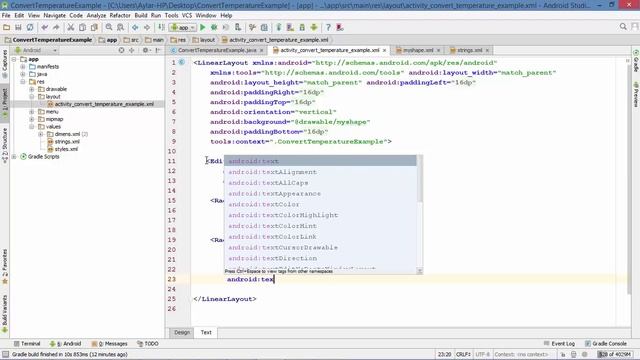Close the myshape.xml tab
This screenshot has height=360, width=640.
tap(438, 50)
